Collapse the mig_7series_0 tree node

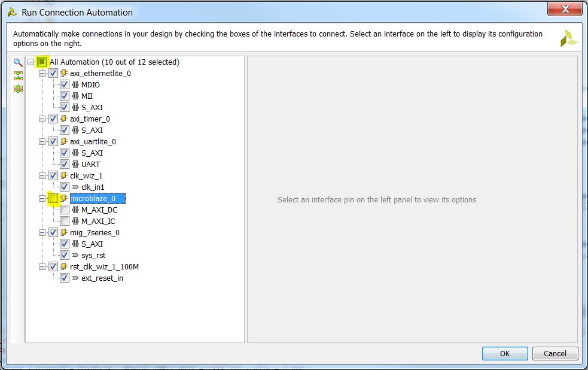pyautogui.click(x=42, y=232)
